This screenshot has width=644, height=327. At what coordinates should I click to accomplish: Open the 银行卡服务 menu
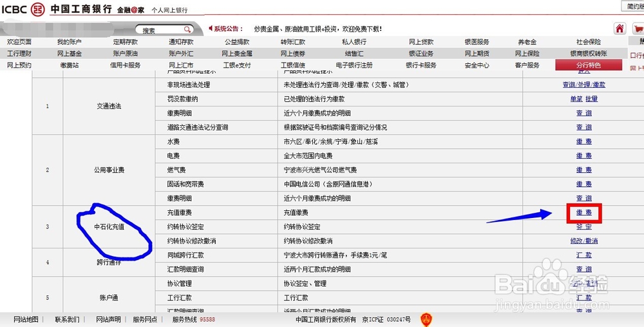pos(421,65)
